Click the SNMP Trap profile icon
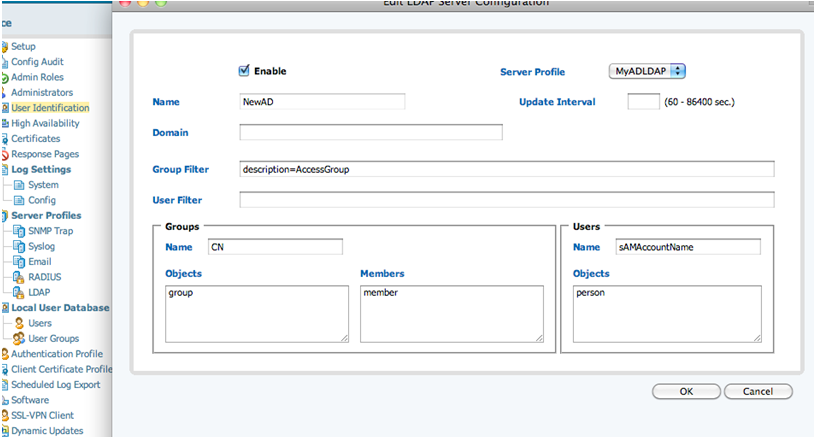This screenshot has height=438, width=816. tap(19, 231)
